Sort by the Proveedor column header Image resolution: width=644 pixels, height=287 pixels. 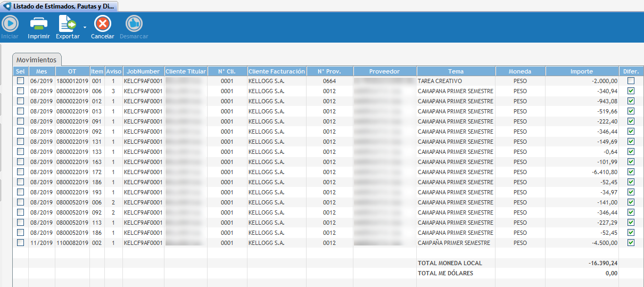click(x=385, y=71)
